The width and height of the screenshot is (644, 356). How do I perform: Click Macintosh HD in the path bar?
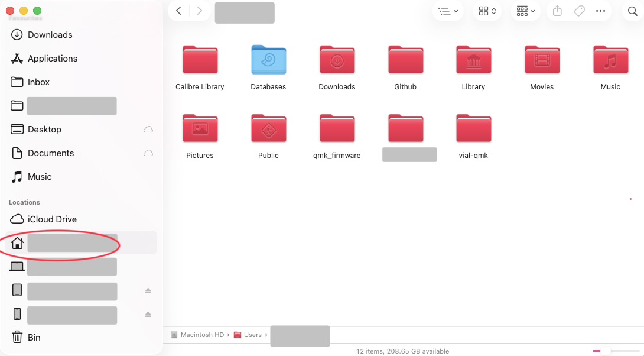(x=201, y=335)
